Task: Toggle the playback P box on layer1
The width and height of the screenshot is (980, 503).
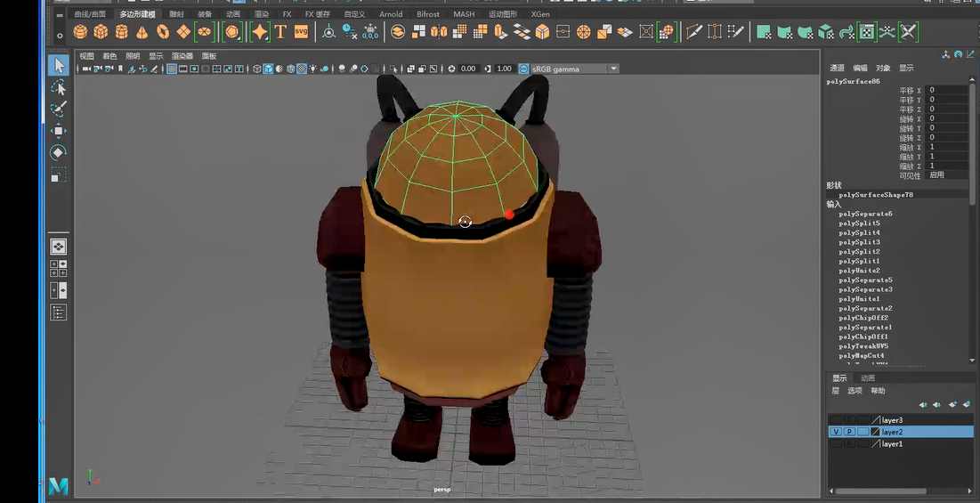Action: click(x=849, y=443)
